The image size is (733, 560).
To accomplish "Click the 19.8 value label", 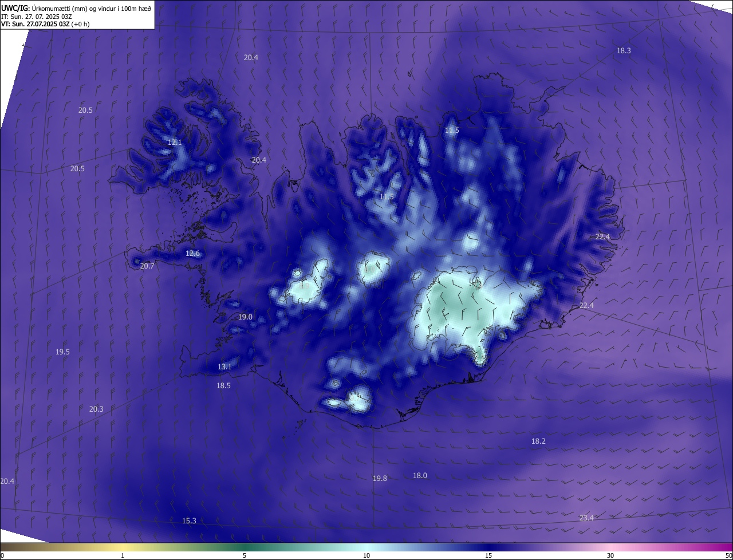I will pos(380,478).
